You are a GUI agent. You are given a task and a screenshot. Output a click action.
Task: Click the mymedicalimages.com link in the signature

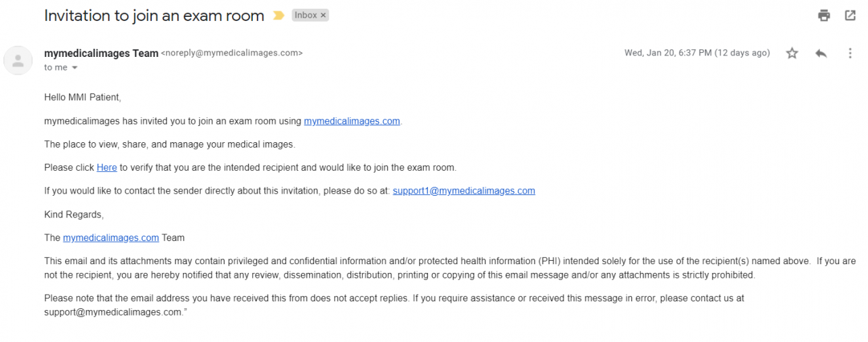(111, 238)
